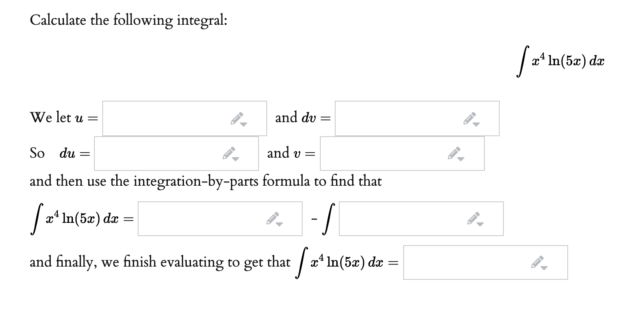Click the pencil icon in the remaining-integral answer box

[473, 218]
